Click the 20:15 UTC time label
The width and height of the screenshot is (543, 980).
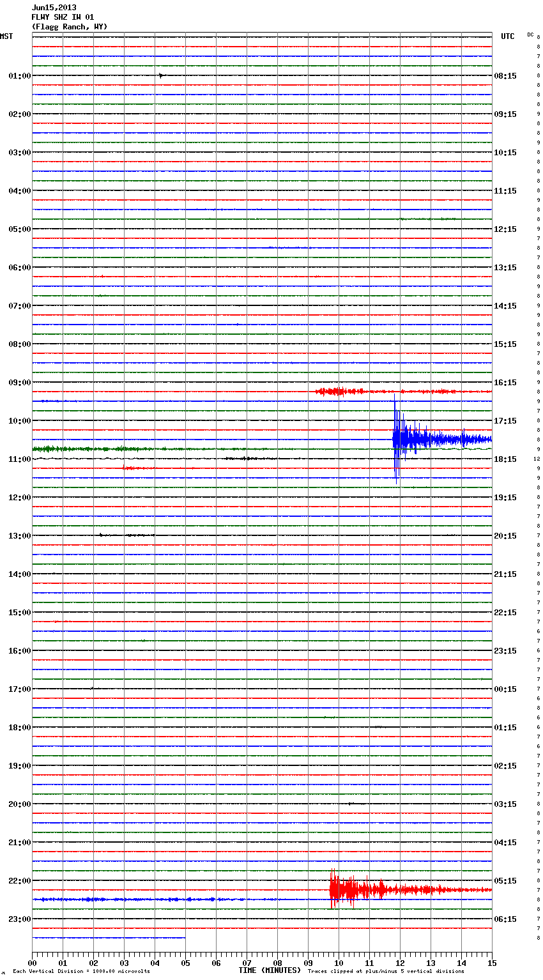[505, 536]
